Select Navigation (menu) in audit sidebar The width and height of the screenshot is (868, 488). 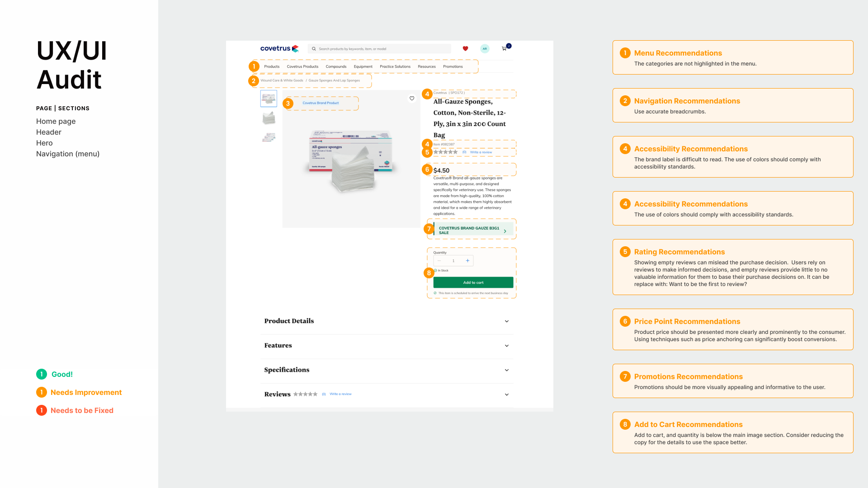pyautogui.click(x=68, y=154)
